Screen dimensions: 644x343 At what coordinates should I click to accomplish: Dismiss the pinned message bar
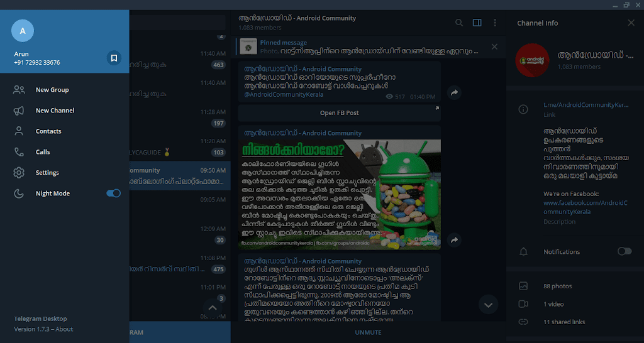pyautogui.click(x=494, y=46)
